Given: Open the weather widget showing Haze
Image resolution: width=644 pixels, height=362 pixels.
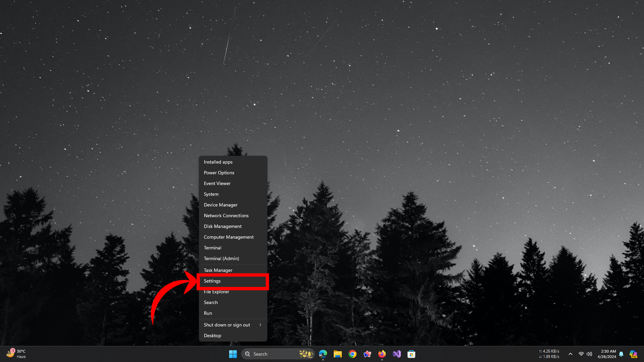Looking at the screenshot, I should click(16, 354).
